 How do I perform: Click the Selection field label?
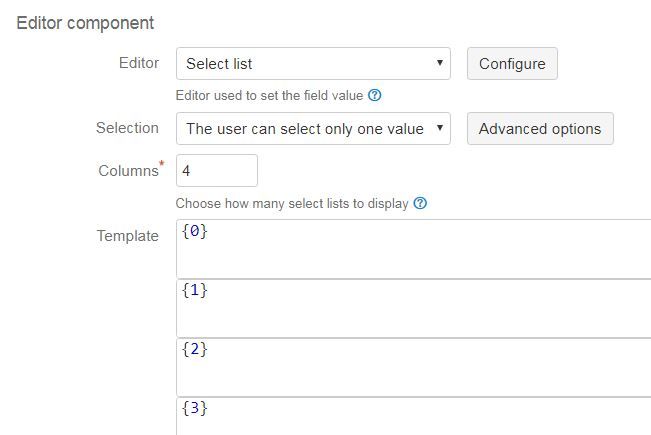coord(127,128)
